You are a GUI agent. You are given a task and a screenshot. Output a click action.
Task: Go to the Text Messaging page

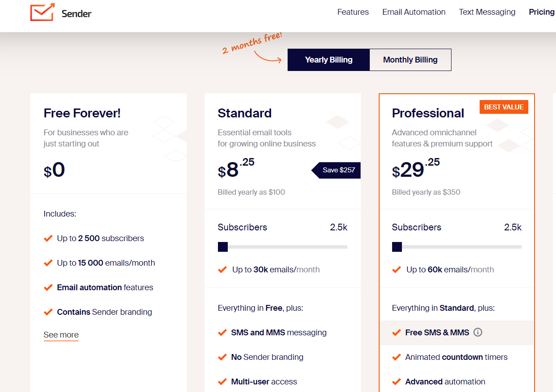[487, 12]
